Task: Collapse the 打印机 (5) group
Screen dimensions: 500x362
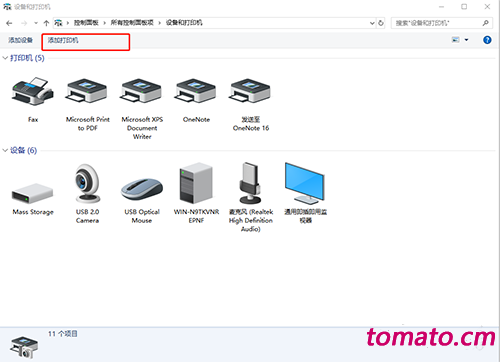Action: click(x=5, y=58)
